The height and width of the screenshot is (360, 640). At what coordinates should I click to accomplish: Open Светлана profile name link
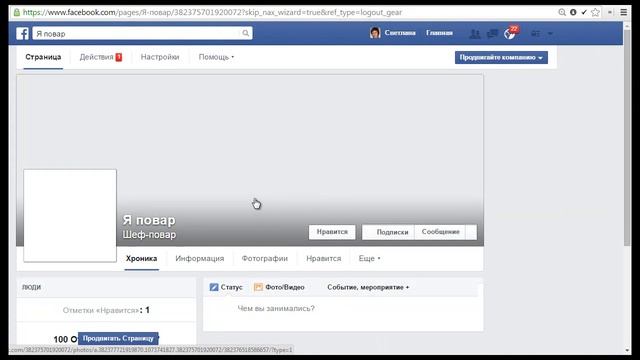[400, 33]
